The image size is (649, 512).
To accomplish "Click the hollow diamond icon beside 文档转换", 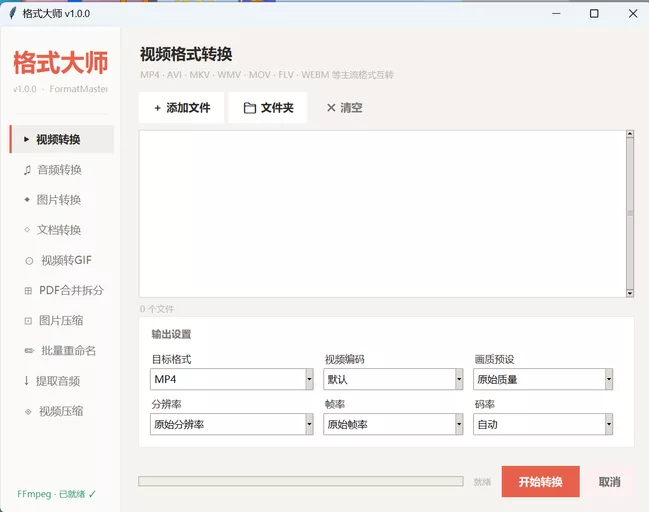I will point(27,230).
